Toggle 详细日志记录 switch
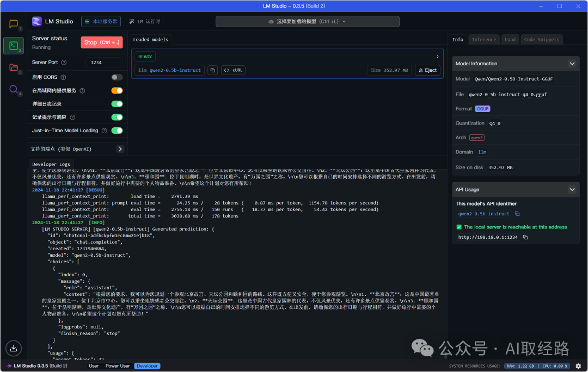This screenshot has width=588, height=372. [x=117, y=104]
